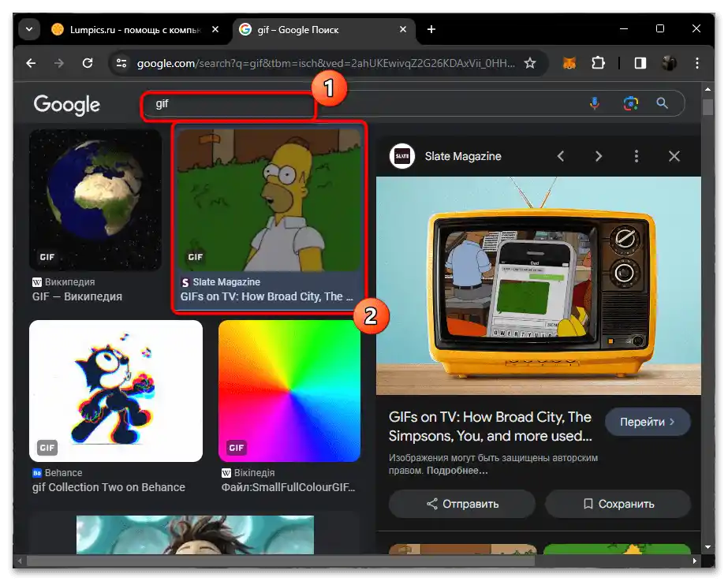Click the Slate Magazine logo in preview panel
This screenshot has height=581, width=728.
click(x=401, y=156)
